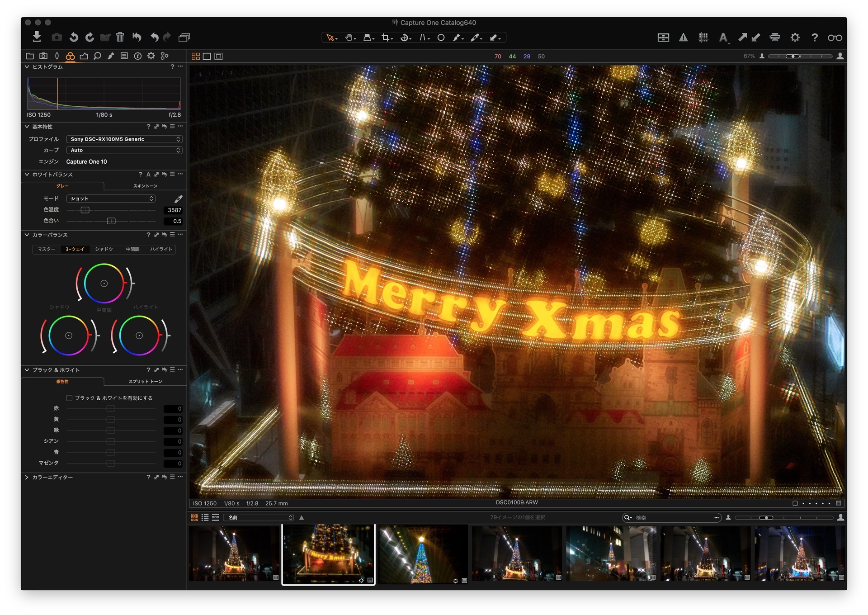Toggle the grid overlay icon
The image size is (868, 615).
703,38
